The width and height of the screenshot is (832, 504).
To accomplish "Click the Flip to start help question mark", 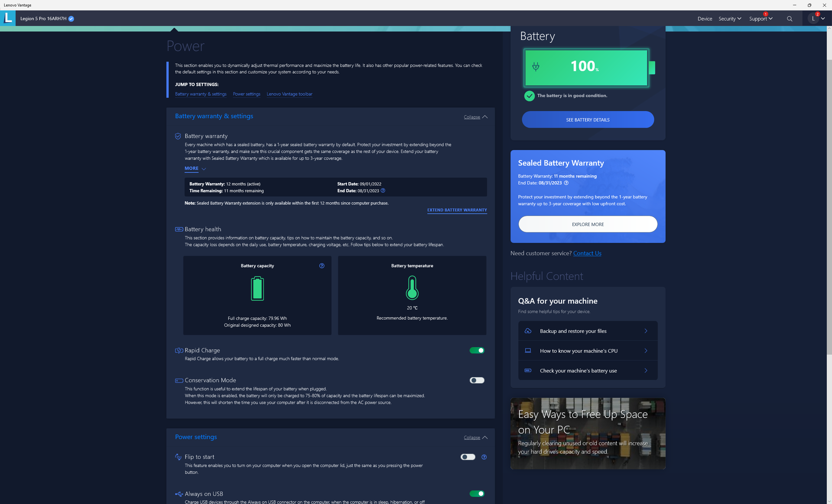I will 484,457.
